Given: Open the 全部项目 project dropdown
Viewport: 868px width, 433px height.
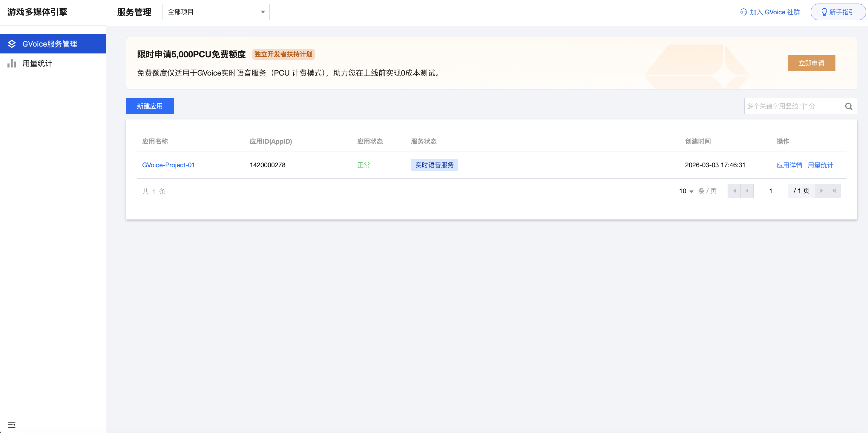Looking at the screenshot, I should 216,12.
